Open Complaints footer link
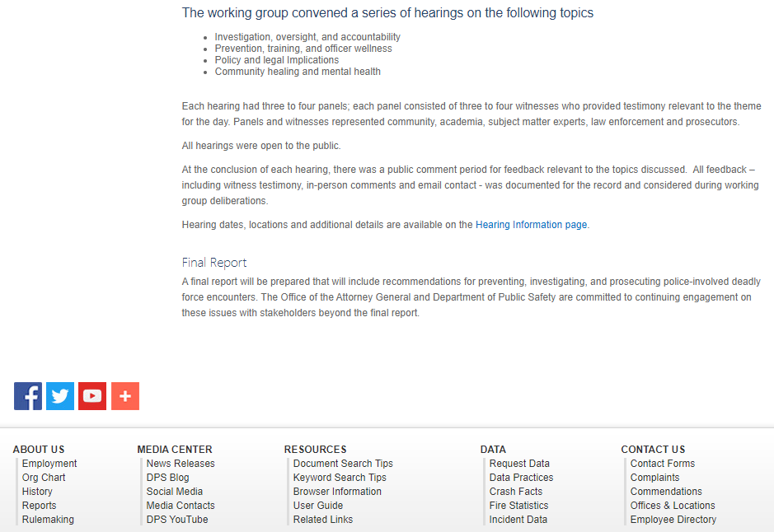 (654, 478)
